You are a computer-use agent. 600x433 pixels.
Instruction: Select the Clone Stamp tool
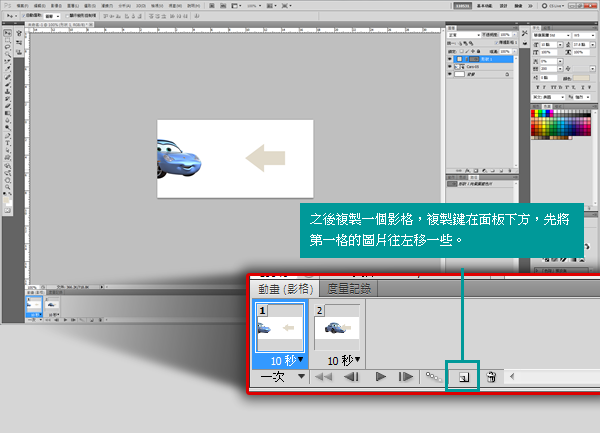7,91
